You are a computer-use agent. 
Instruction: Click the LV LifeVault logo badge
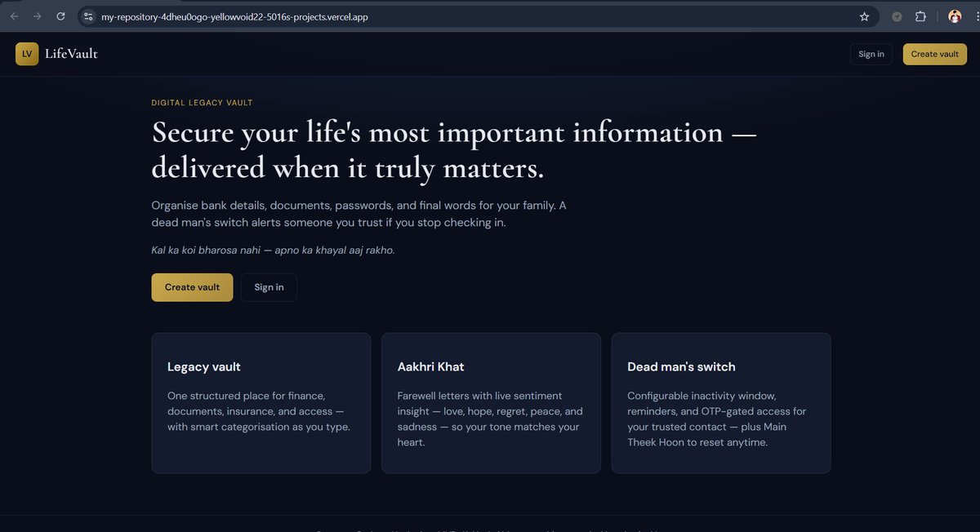27,54
